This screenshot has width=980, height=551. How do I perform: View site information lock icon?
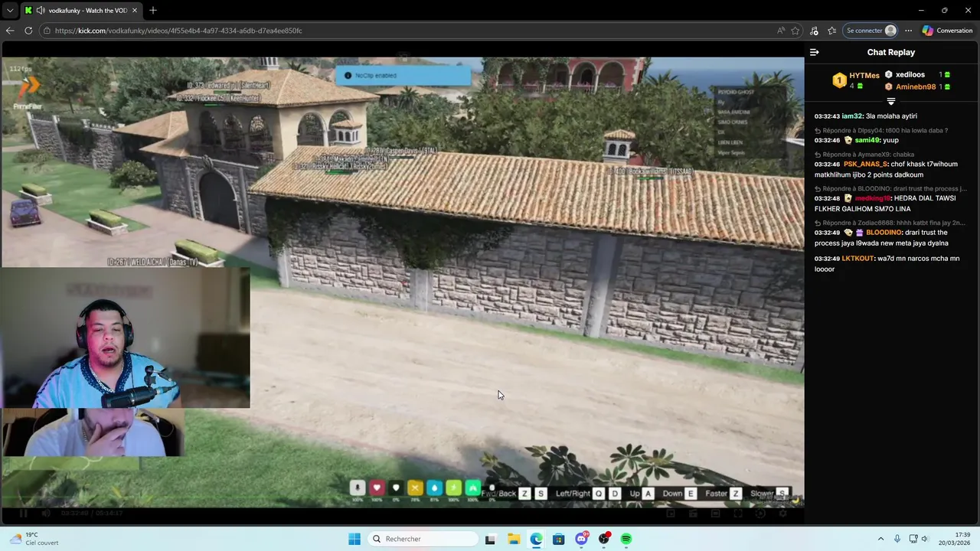(47, 31)
